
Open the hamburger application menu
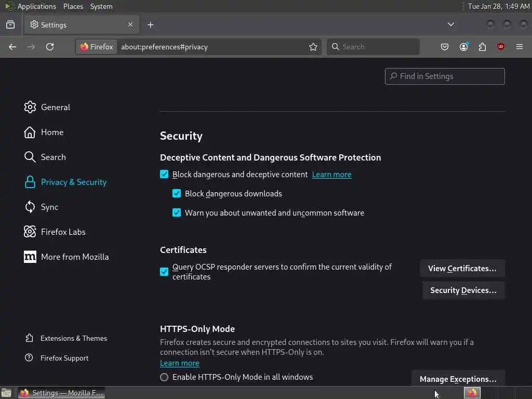coord(520,47)
